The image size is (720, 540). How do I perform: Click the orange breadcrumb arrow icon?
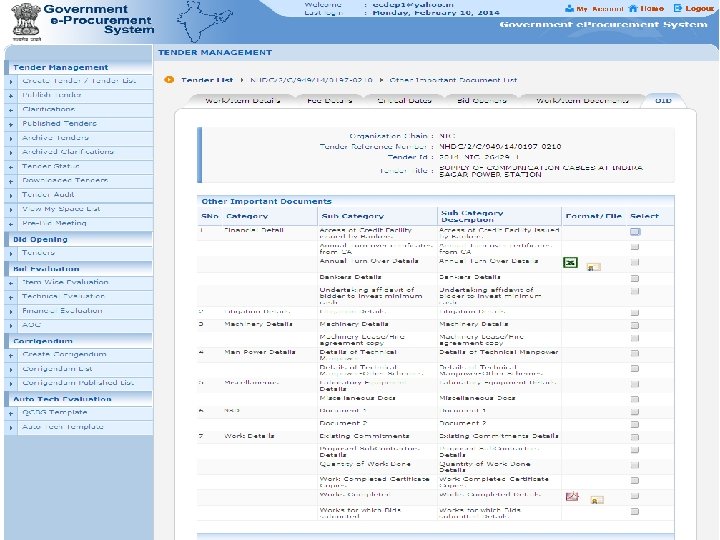coord(169,80)
